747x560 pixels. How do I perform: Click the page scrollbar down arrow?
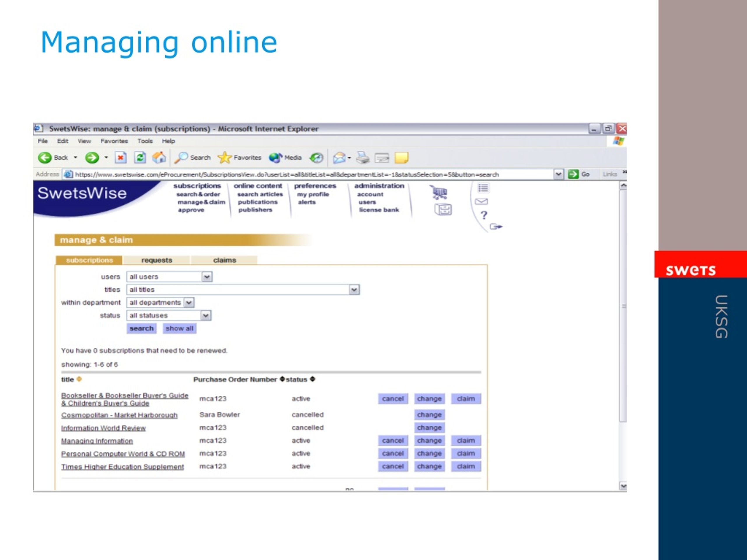[623, 486]
